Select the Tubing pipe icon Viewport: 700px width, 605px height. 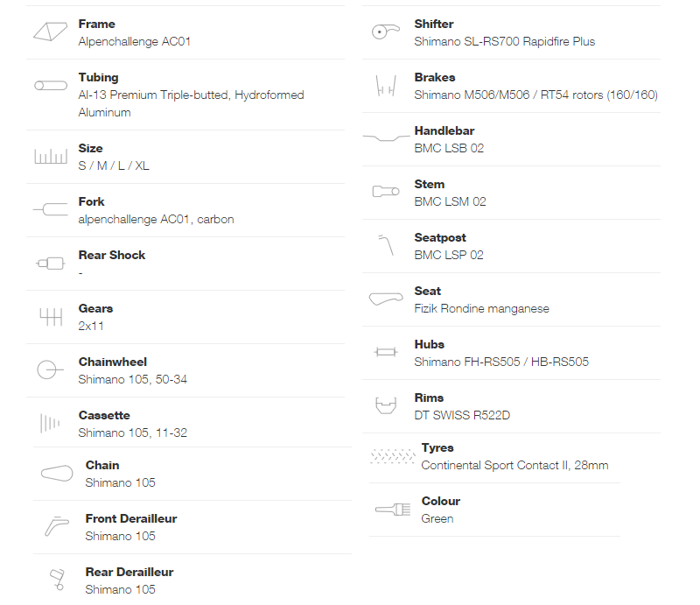[51, 85]
